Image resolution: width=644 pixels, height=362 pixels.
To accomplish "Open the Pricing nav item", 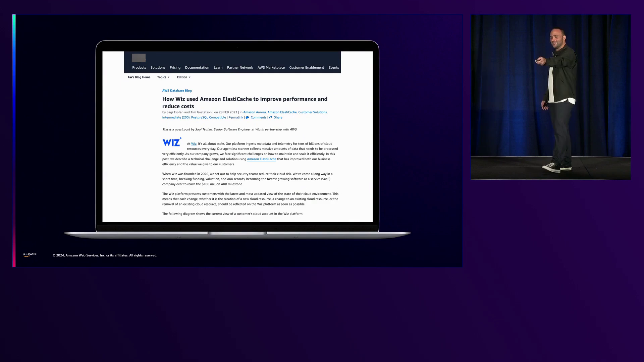I will [175, 67].
